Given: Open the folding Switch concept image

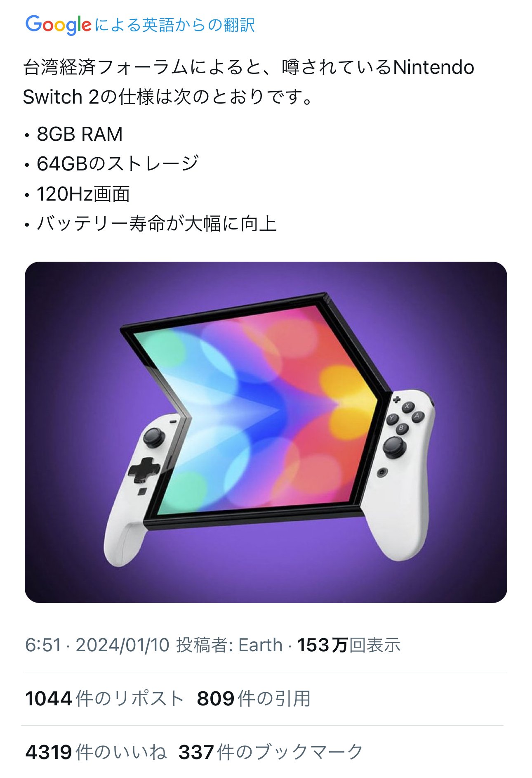Looking at the screenshot, I should (x=266, y=432).
